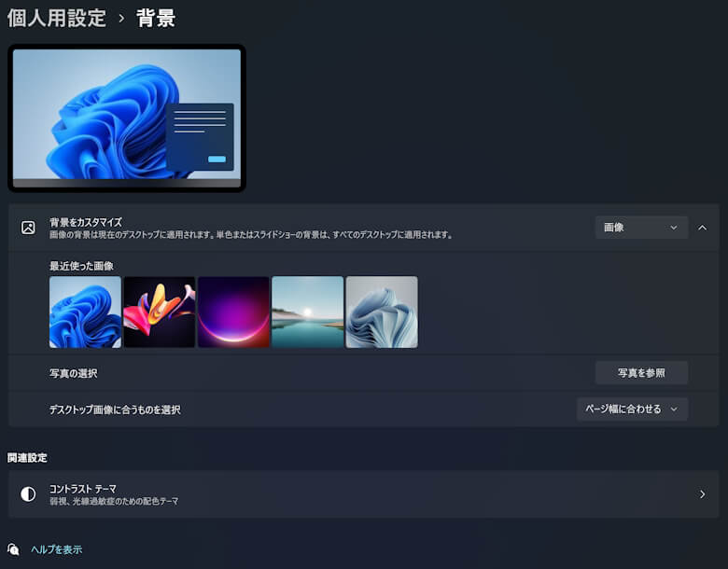Image resolution: width=728 pixels, height=569 pixels.
Task: Click the 写真を参照 button
Action: [x=641, y=373]
